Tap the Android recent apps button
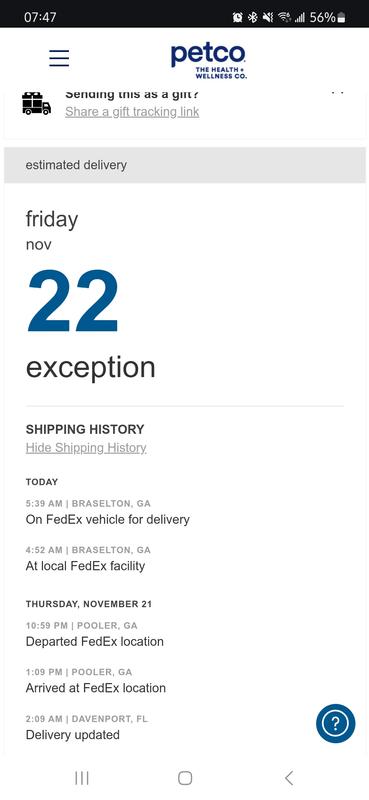 [x=82, y=778]
